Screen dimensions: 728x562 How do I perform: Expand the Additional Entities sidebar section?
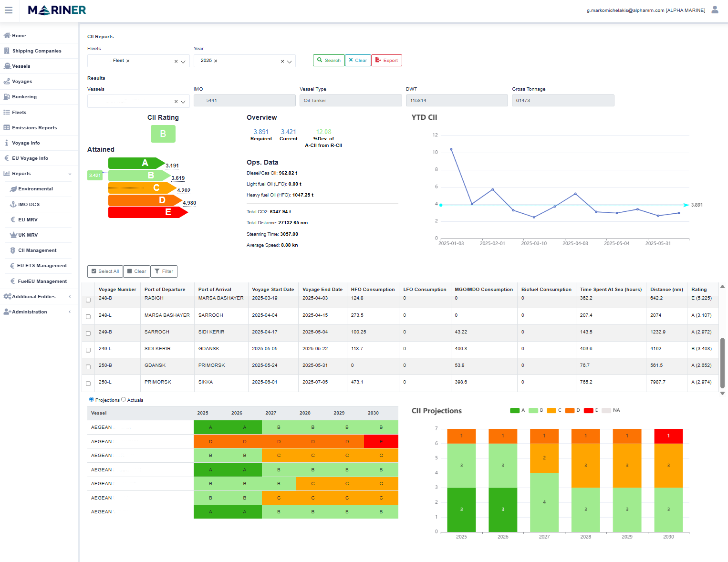click(34, 297)
